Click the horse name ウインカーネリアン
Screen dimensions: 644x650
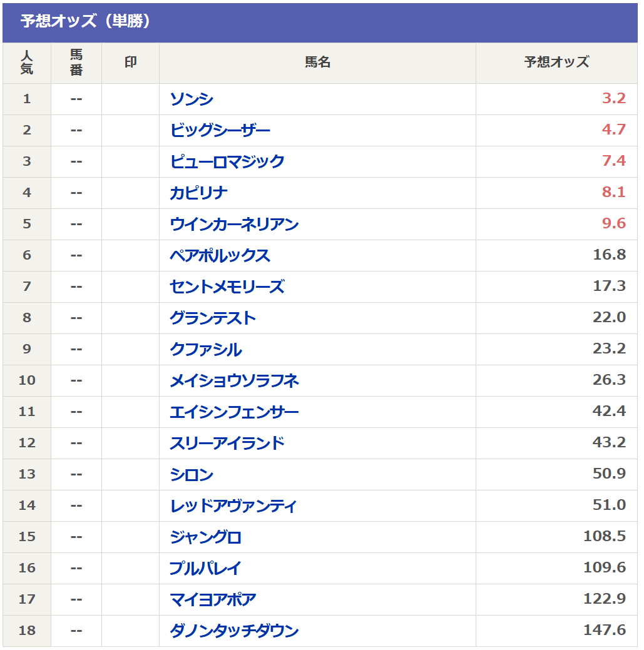click(234, 224)
